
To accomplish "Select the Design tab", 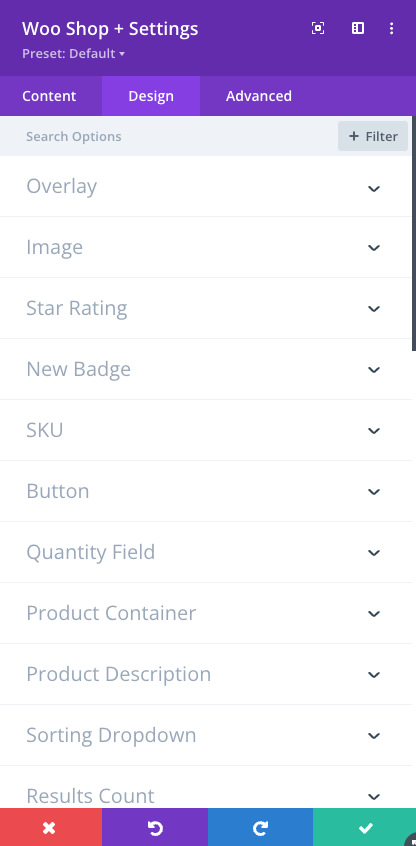I will click(151, 96).
